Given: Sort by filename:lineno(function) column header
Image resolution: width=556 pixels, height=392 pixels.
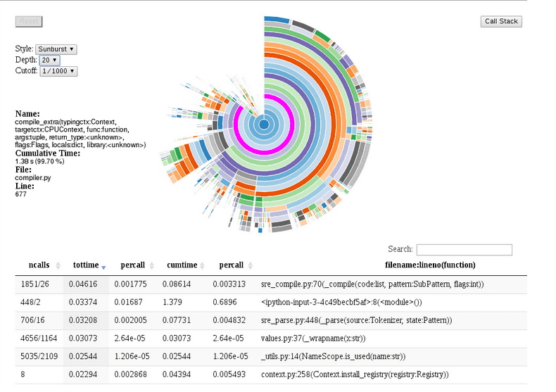Looking at the screenshot, I should pos(429,265).
